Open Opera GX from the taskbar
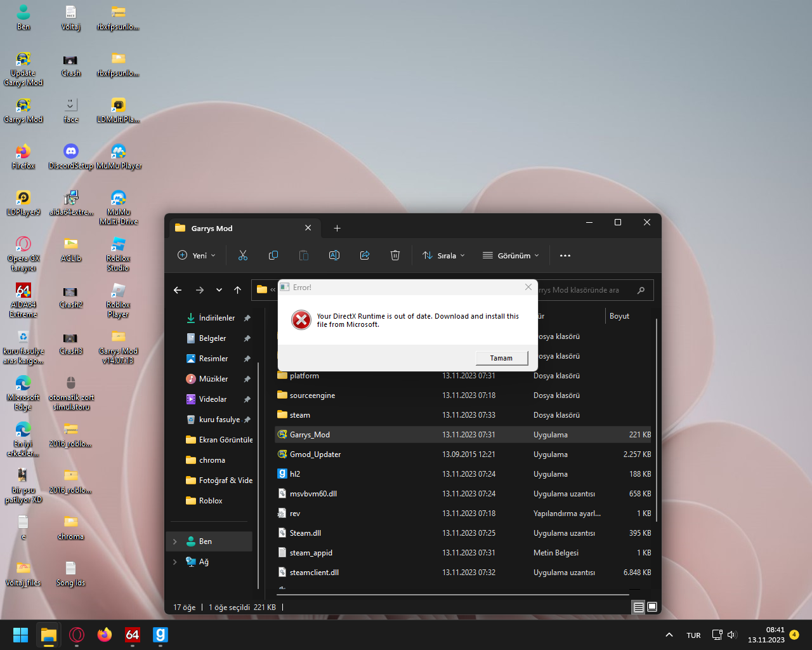This screenshot has height=650, width=812. click(x=77, y=635)
